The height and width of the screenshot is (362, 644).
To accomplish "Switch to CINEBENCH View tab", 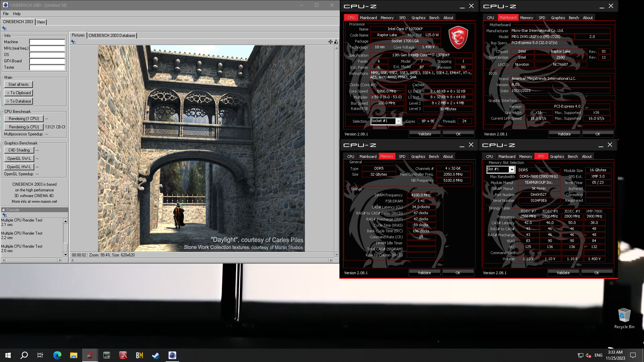I will pos(41,22).
